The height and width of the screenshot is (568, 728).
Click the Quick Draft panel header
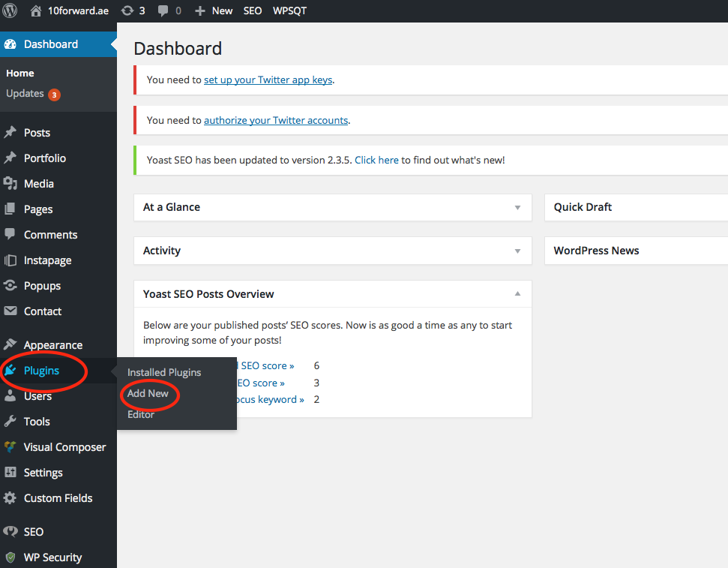tap(636, 207)
